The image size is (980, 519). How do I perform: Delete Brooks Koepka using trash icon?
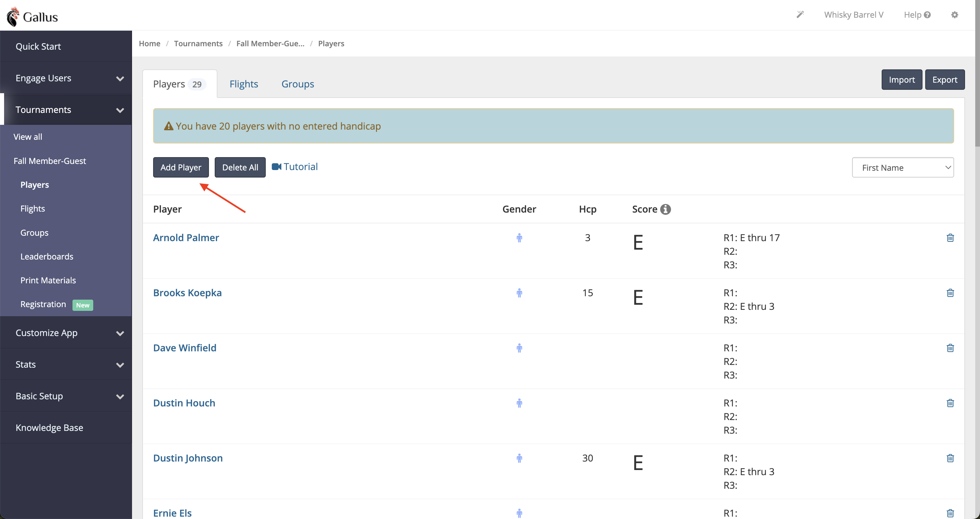point(950,293)
